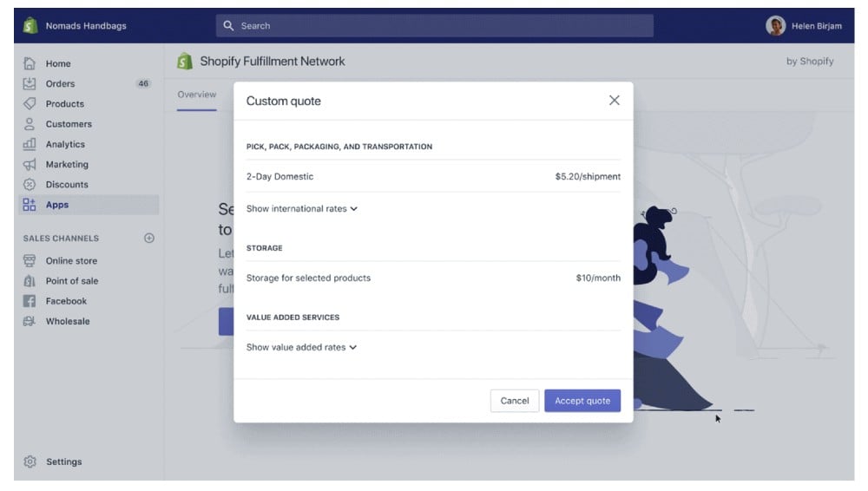Click the by Shopify label
The height and width of the screenshot is (491, 868).
[810, 61]
